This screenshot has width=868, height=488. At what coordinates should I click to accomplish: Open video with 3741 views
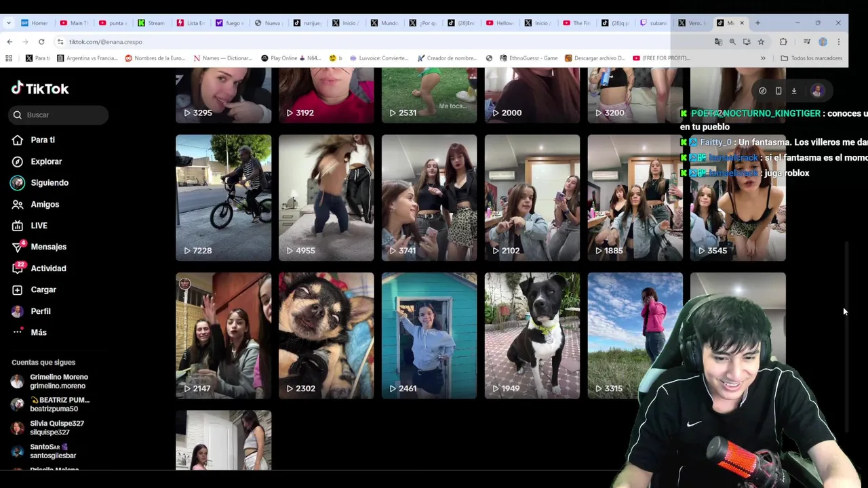pos(429,198)
